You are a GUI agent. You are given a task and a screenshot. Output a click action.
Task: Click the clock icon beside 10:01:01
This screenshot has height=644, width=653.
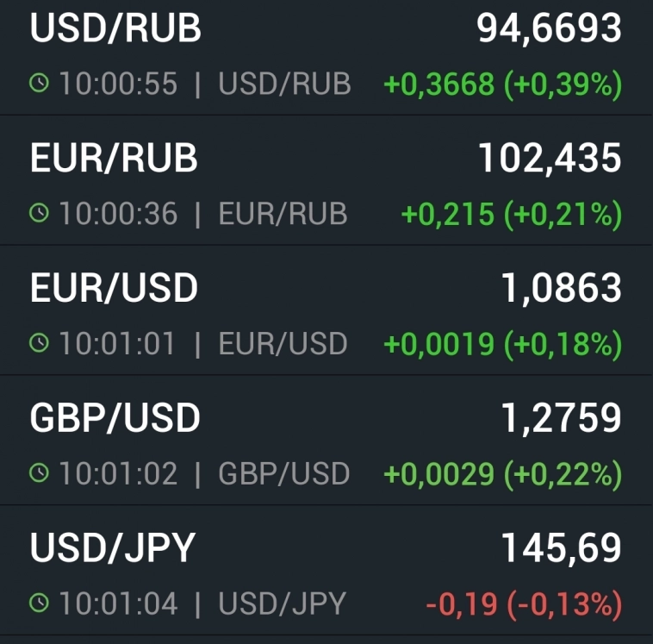pyautogui.click(x=40, y=343)
